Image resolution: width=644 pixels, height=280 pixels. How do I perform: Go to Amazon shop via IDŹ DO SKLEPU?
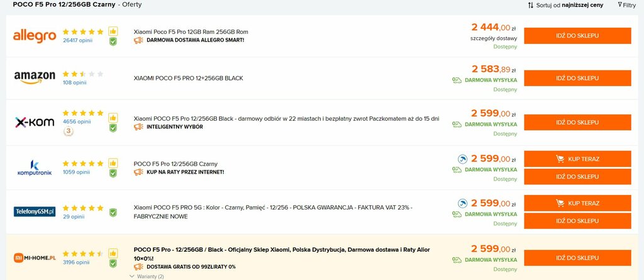click(x=577, y=78)
